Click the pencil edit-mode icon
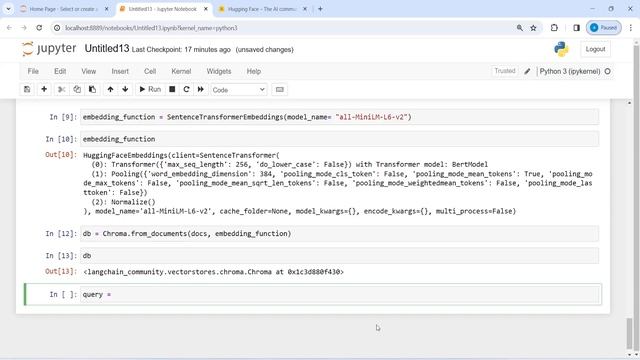This screenshot has height=360, width=640. pos(527,71)
